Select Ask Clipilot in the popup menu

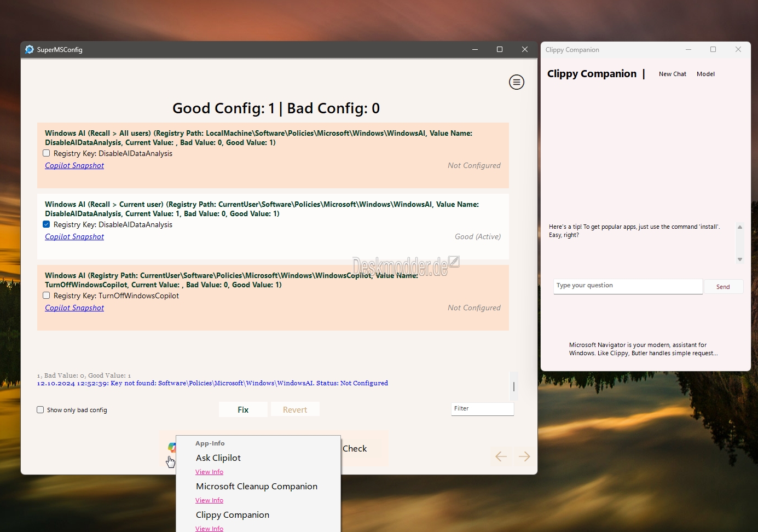218,458
